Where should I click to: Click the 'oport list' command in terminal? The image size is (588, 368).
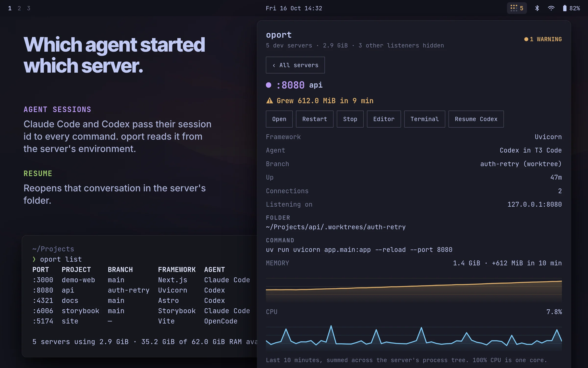[61, 259]
